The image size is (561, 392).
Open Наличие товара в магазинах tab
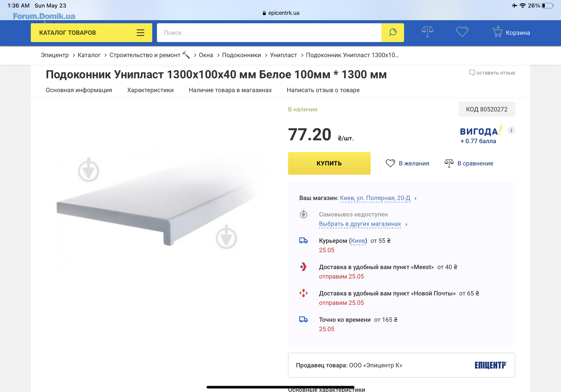coord(230,90)
